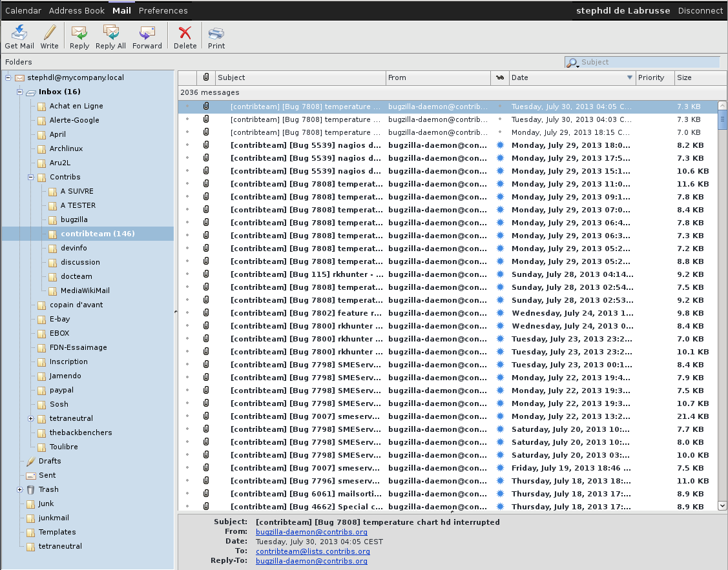
Task: Expand the Trash folder
Action: tap(19, 490)
